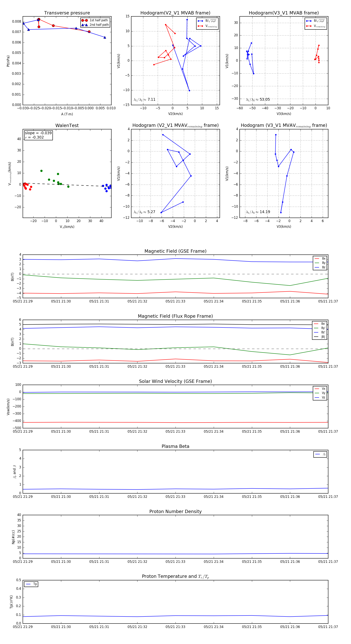351x644 pixels.
Task: Click the "Tp(10⁶K)" y-axis label
Action: [11, 602]
